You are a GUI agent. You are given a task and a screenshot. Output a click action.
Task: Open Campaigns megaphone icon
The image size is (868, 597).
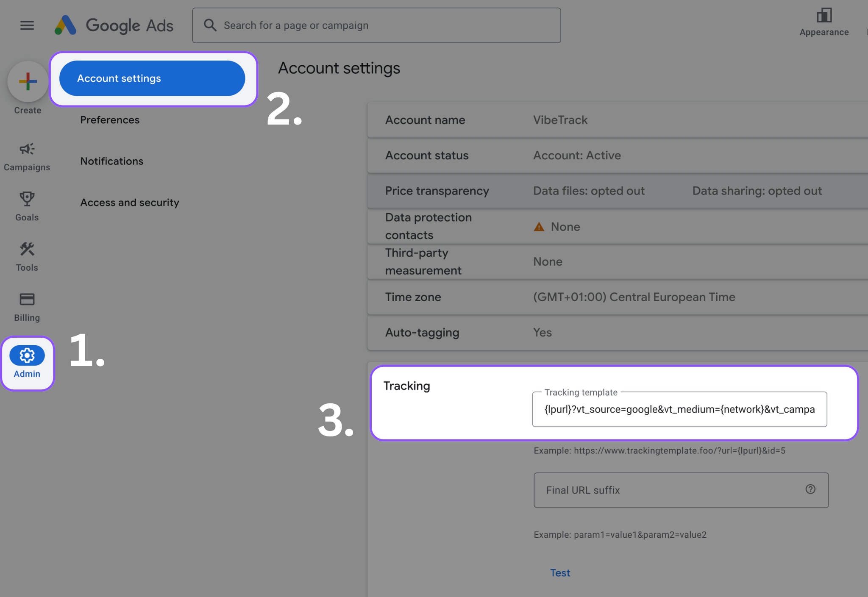27,149
